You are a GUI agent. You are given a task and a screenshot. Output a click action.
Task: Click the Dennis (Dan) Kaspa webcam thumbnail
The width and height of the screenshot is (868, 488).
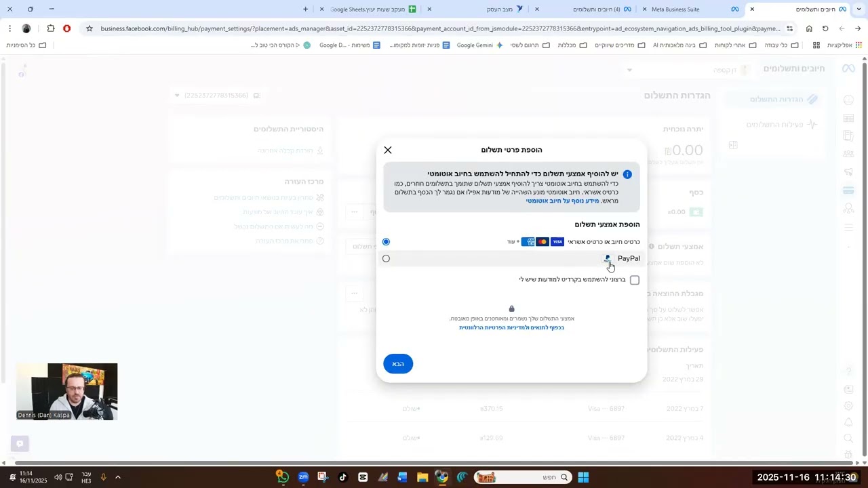click(x=67, y=392)
